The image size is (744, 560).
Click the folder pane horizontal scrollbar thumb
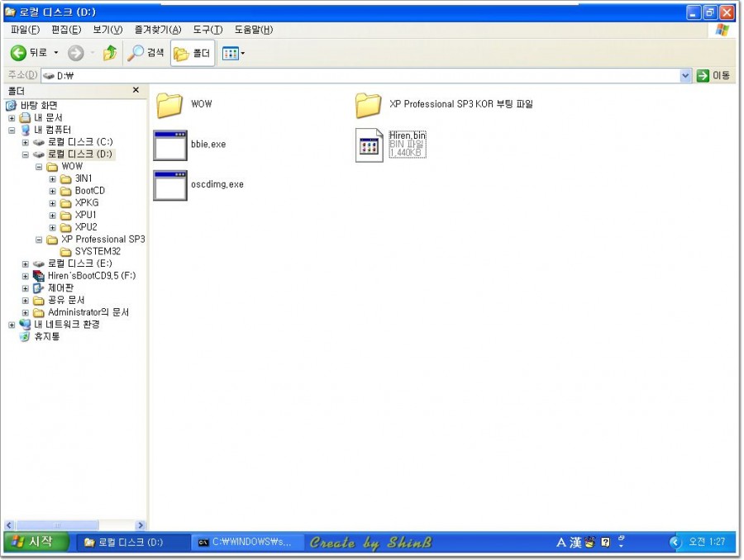57,525
